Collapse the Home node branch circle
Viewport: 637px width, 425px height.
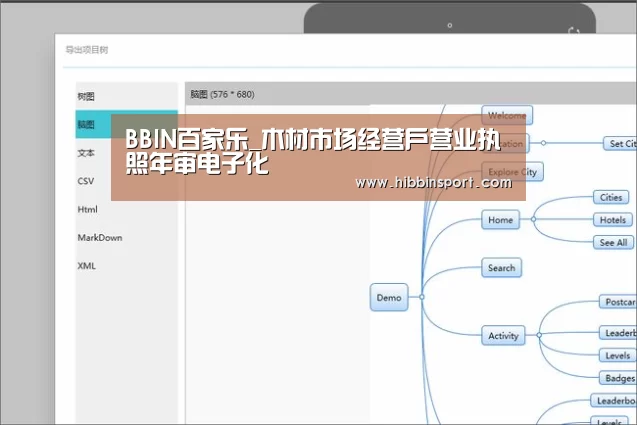pos(533,219)
